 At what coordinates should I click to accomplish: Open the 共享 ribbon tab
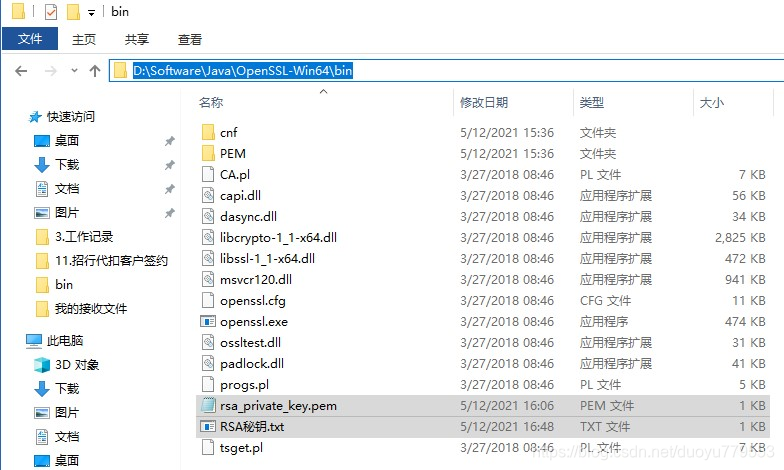136,39
